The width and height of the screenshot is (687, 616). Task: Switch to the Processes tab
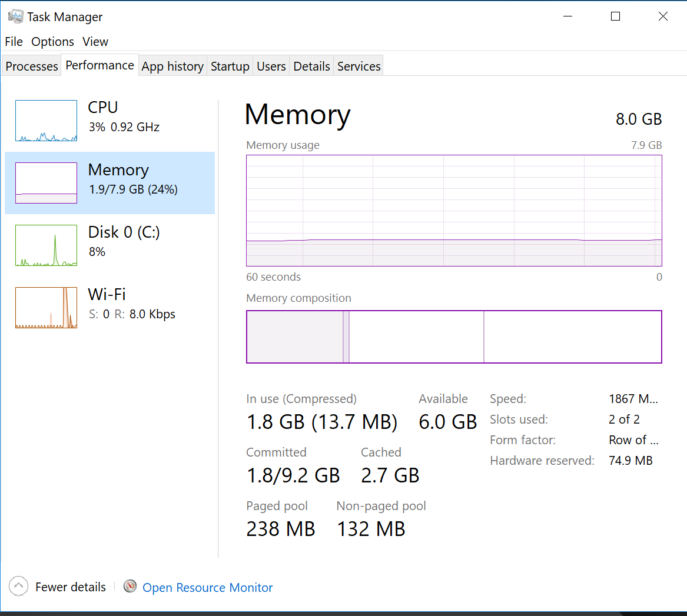tap(32, 66)
